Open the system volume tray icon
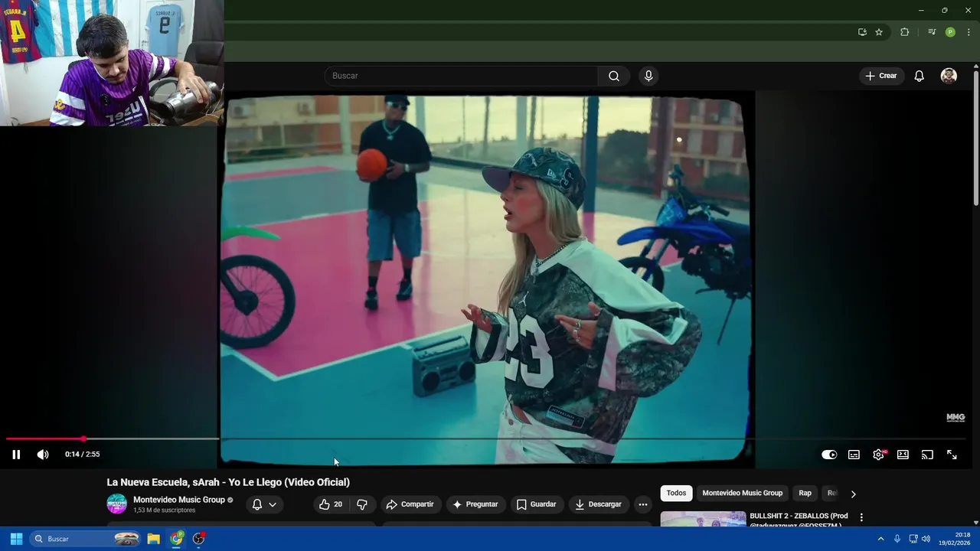Viewport: 980px width, 551px height. point(926,539)
